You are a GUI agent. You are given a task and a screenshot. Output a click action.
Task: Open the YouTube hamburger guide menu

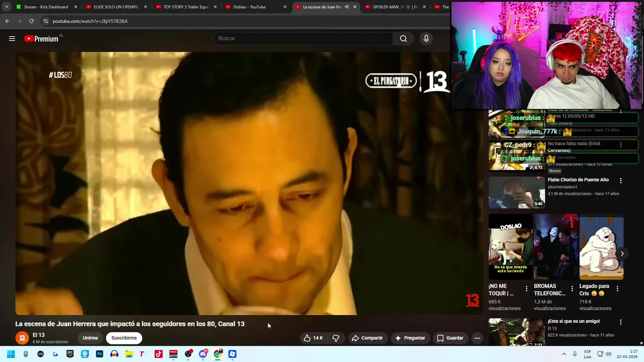pos(12,39)
